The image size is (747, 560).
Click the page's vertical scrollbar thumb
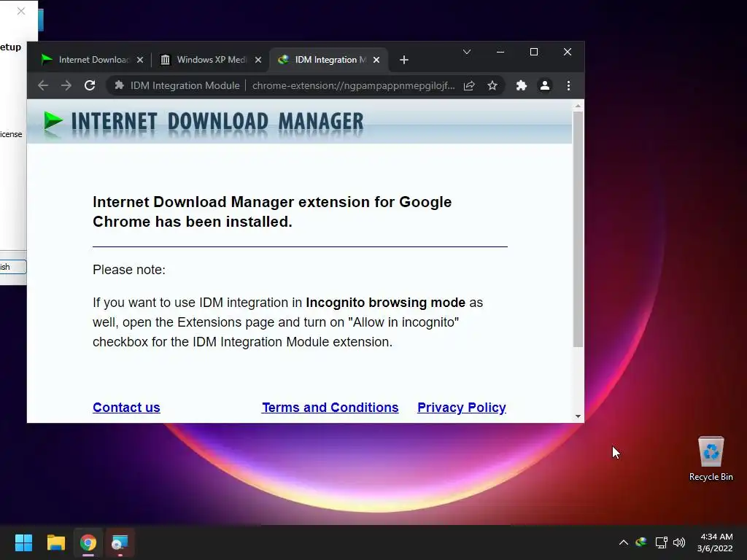click(578, 230)
